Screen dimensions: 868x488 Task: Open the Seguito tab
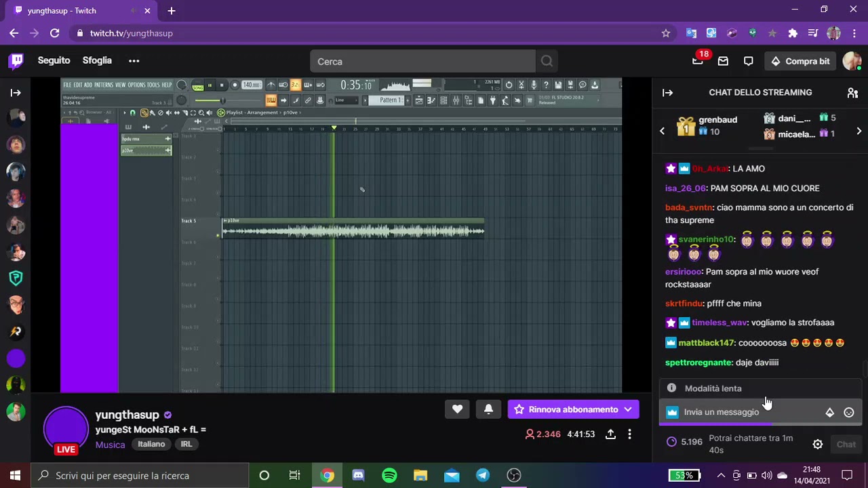coord(54,60)
